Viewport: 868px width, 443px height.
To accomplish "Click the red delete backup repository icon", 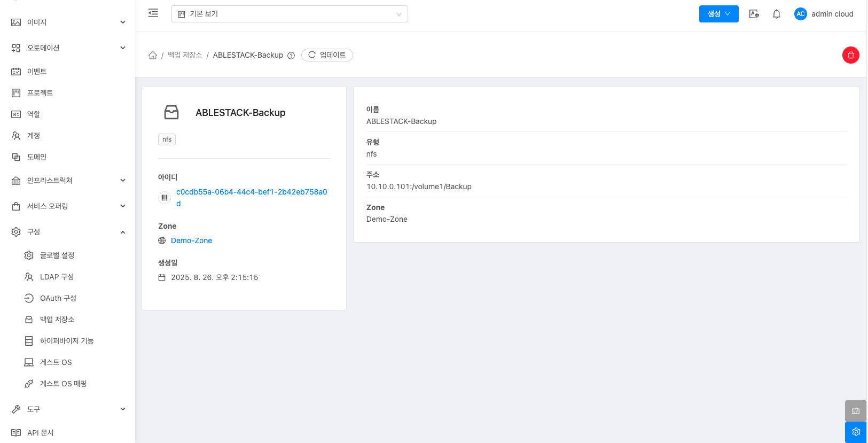I will tap(850, 55).
